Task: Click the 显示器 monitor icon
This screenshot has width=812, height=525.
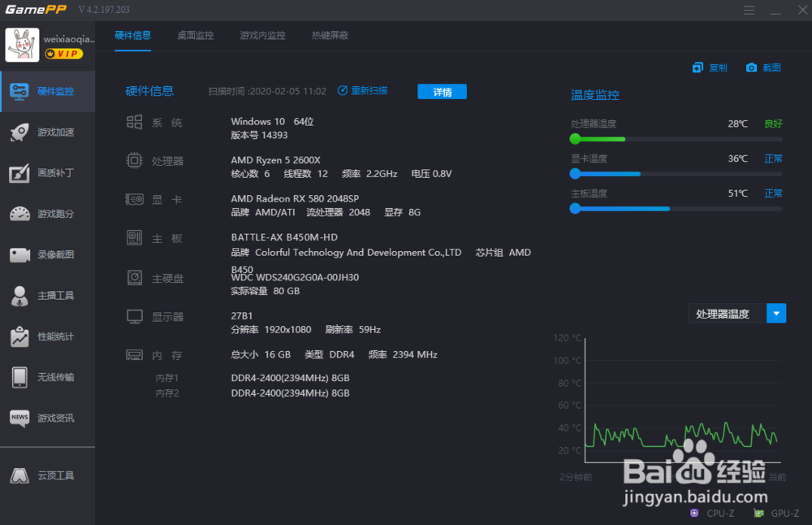Action: [x=135, y=317]
